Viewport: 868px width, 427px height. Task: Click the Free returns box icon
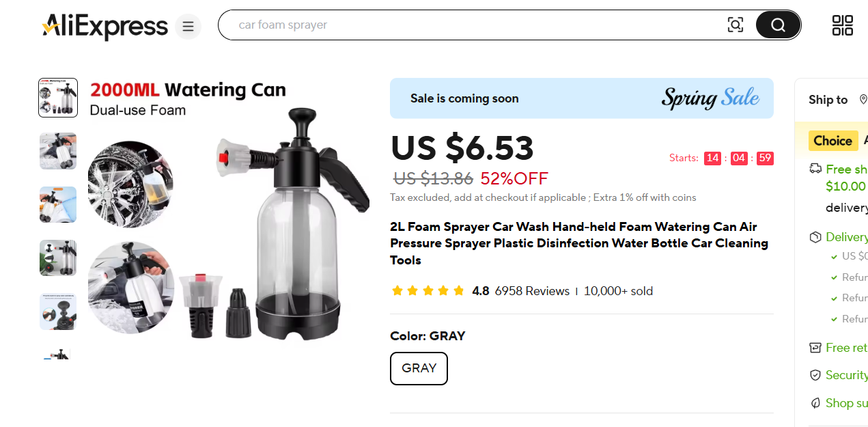coord(815,348)
